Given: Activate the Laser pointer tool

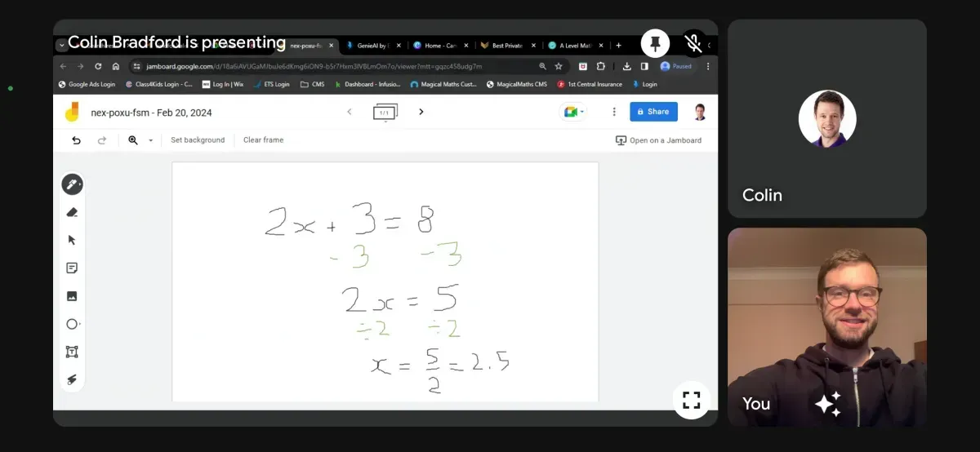Looking at the screenshot, I should (x=72, y=379).
